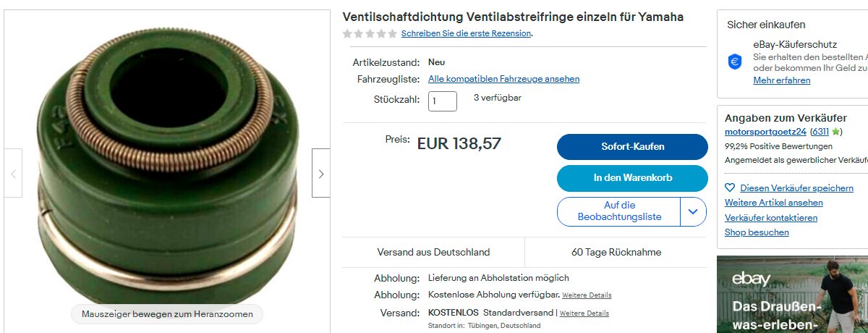This screenshot has height=333, width=868.
Task: Click the eBay logo in the advertisement
Action: (x=751, y=279)
